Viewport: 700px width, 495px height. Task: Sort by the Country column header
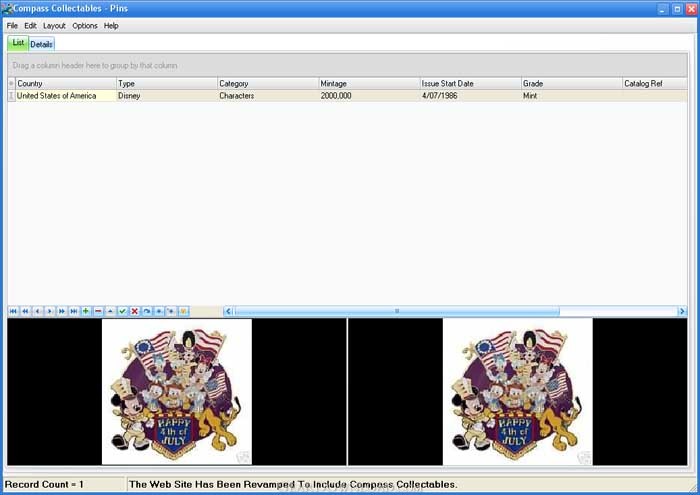tap(66, 83)
